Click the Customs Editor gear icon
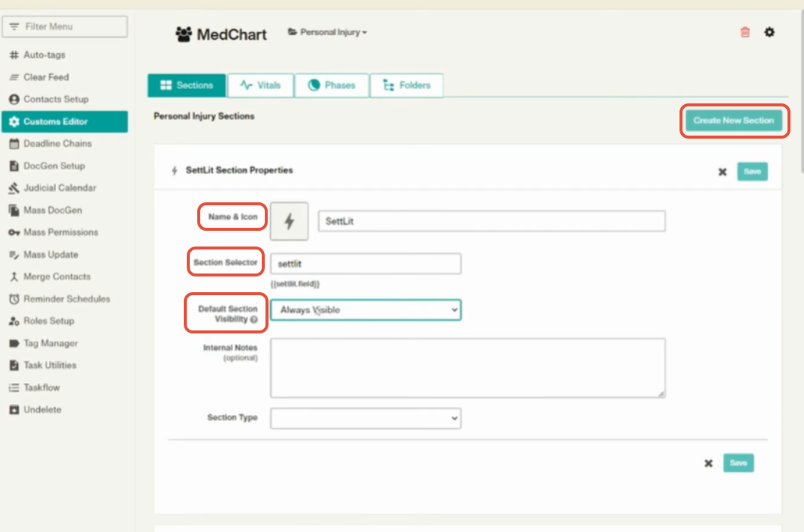804x532 pixels. pos(13,121)
